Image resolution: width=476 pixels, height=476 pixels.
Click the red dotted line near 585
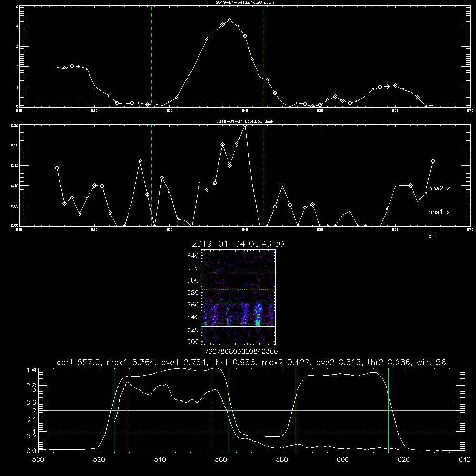(x=297, y=410)
